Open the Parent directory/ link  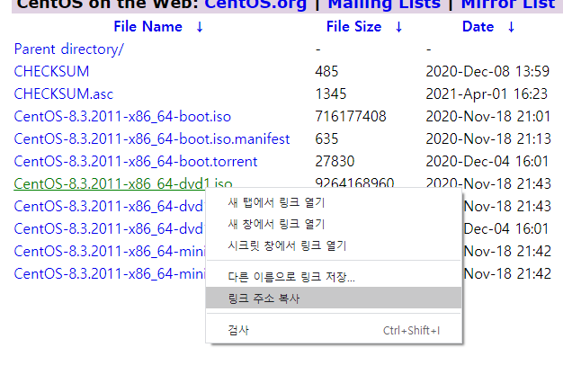[x=69, y=49]
